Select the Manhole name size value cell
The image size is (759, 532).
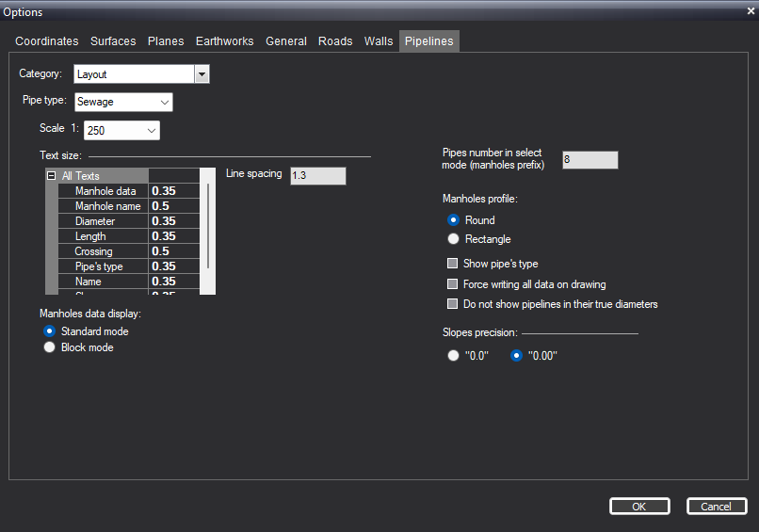pyautogui.click(x=174, y=206)
